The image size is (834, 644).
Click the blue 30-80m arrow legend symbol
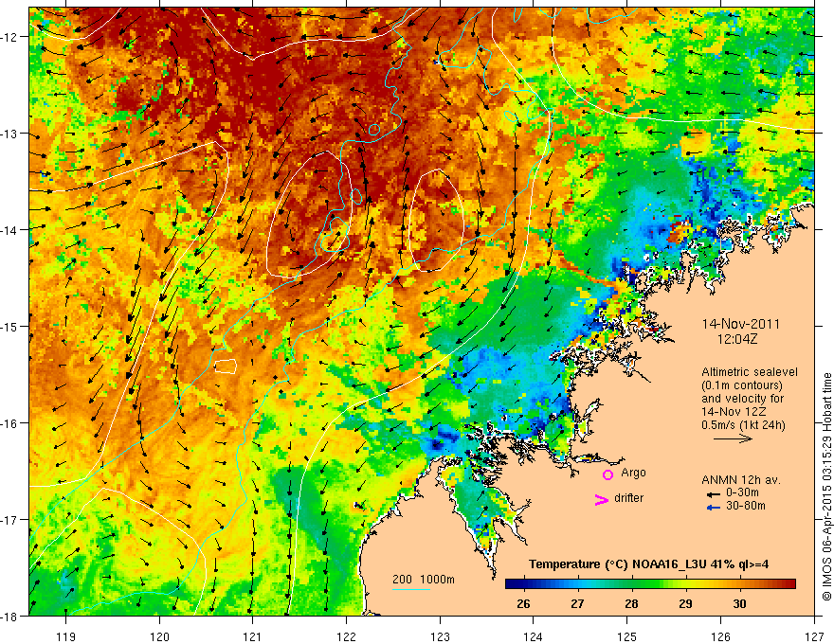click(713, 508)
